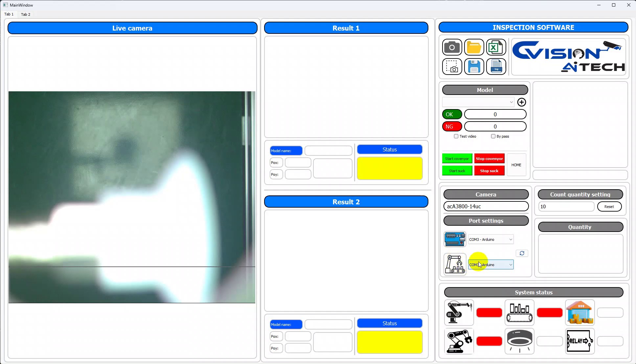Viewport: 636px width, 364px height.
Task: Click the plus icon to add a model
Action: click(x=521, y=102)
